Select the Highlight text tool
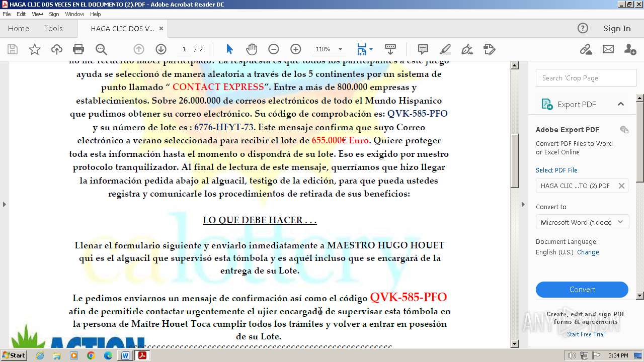This screenshot has height=362, width=644. pos(445,49)
